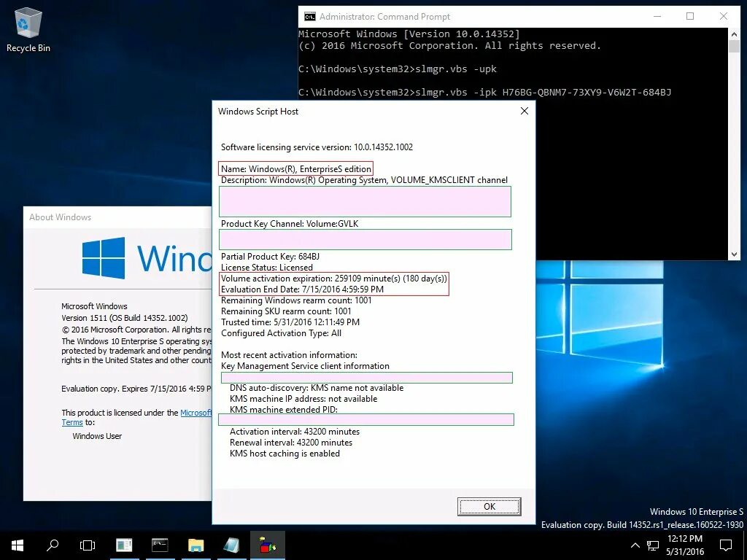
Task: Click 'KMS machine extended PID:' text
Action: [x=284, y=410]
